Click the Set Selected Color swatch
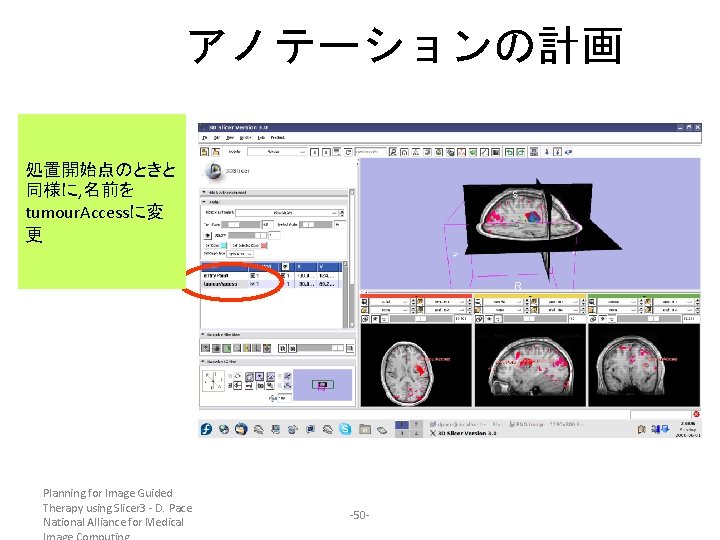 pos(264,245)
